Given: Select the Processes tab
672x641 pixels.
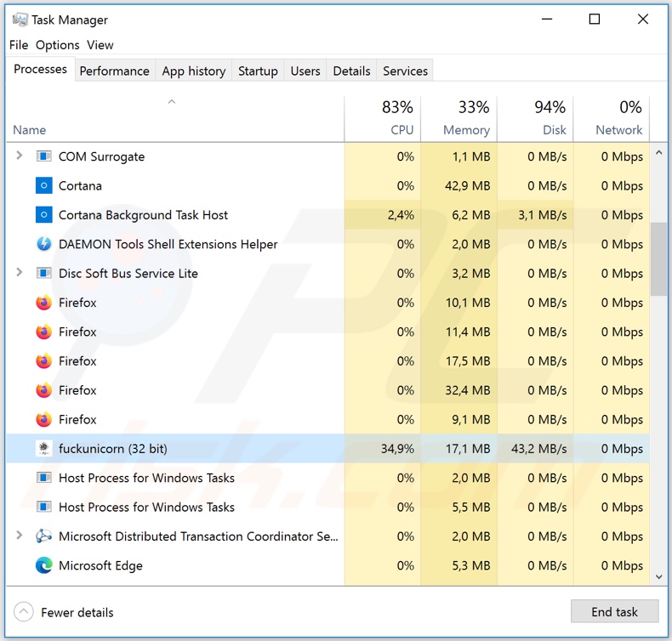Looking at the screenshot, I should [40, 69].
